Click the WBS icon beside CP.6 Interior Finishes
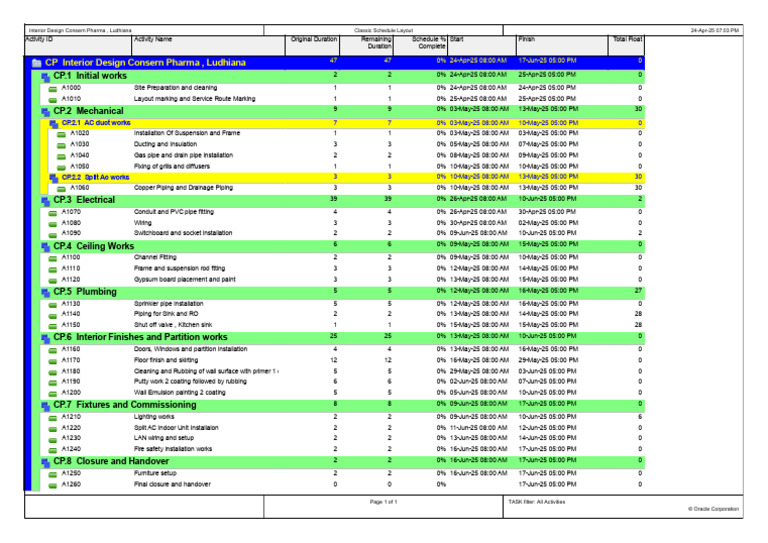 coord(46,338)
